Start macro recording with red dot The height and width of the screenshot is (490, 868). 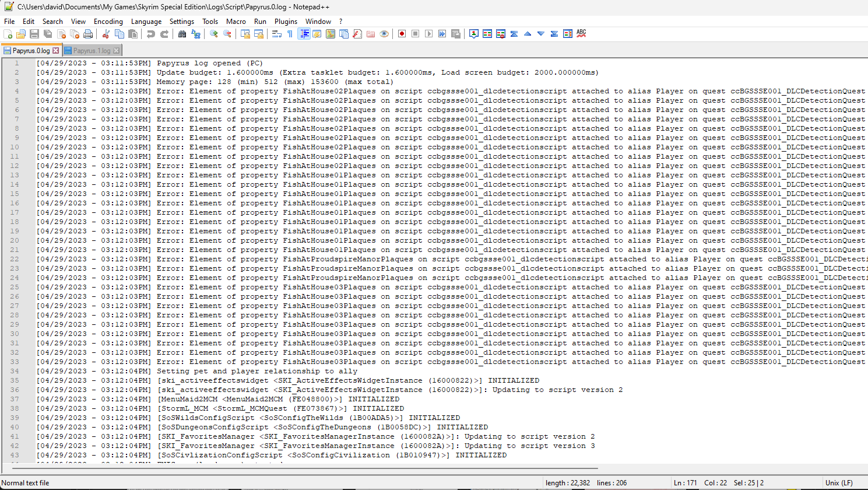[x=402, y=34]
